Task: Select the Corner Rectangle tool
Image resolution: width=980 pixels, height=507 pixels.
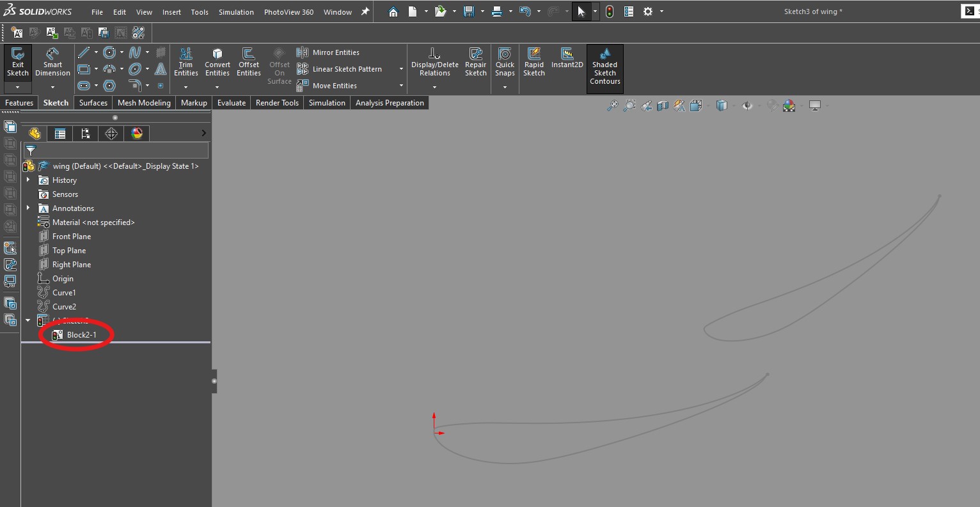Action: [x=83, y=69]
